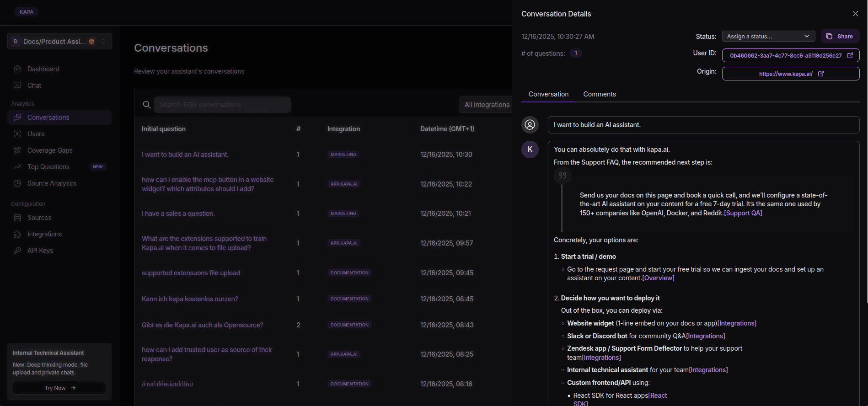Click the Integrations puzzle icon
868x406 pixels.
click(x=17, y=234)
